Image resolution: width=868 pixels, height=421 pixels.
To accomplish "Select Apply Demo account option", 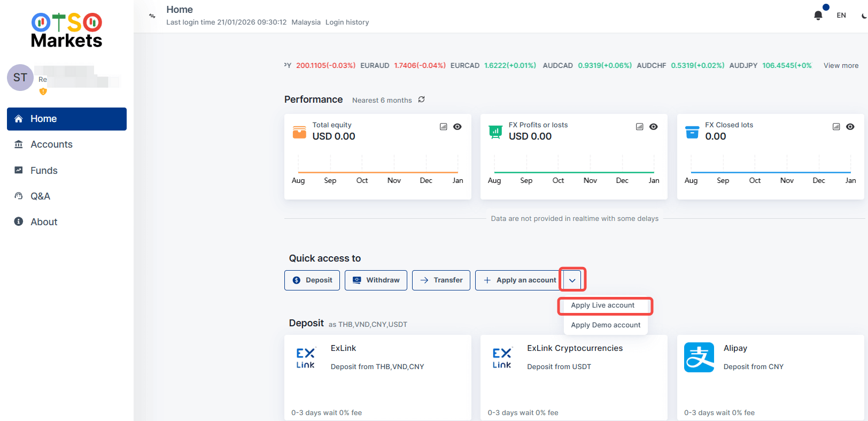I will point(605,325).
